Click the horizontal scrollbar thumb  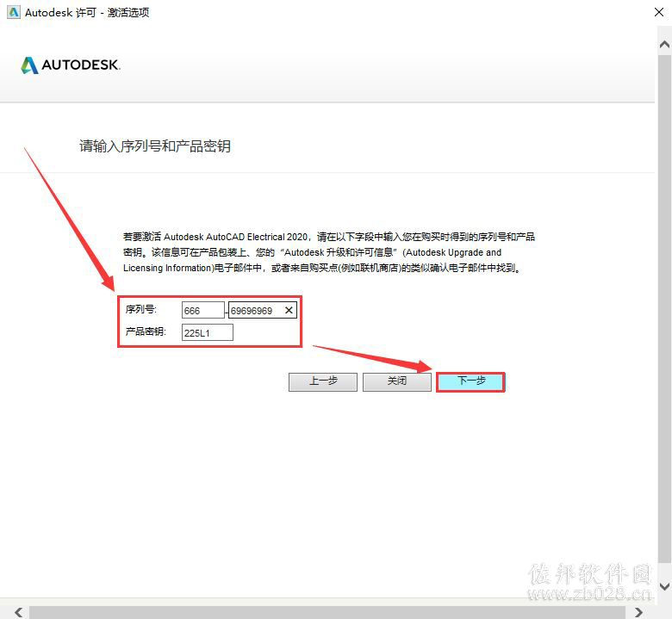[x=327, y=612]
